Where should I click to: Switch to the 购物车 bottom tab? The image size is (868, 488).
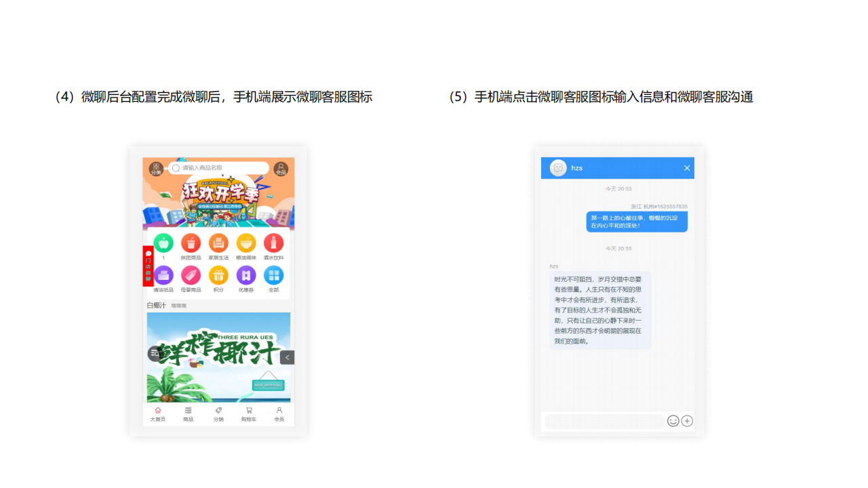pyautogui.click(x=249, y=415)
